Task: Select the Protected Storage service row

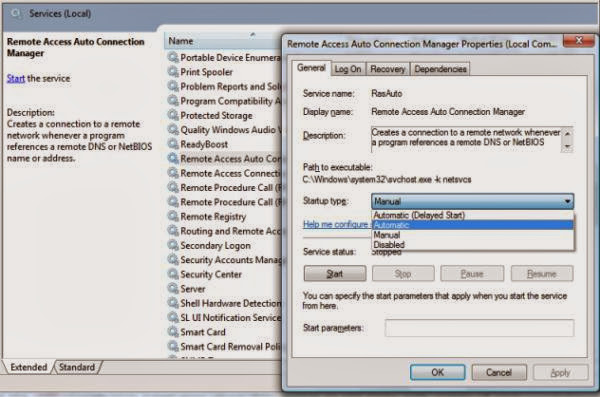Action: point(224,115)
